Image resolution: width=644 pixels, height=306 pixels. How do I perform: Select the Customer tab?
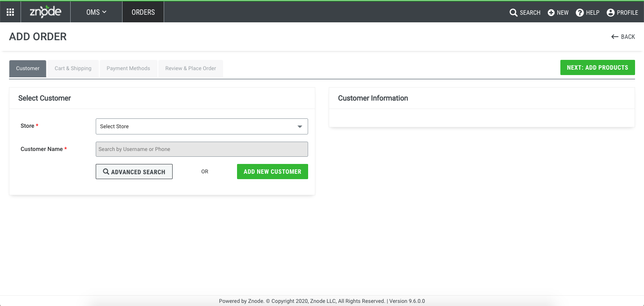click(28, 68)
